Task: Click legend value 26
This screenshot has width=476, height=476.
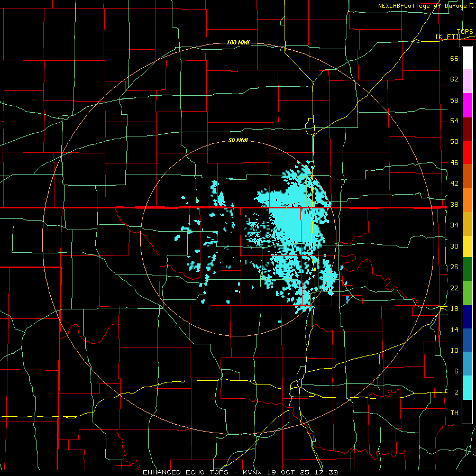Action: tap(454, 267)
